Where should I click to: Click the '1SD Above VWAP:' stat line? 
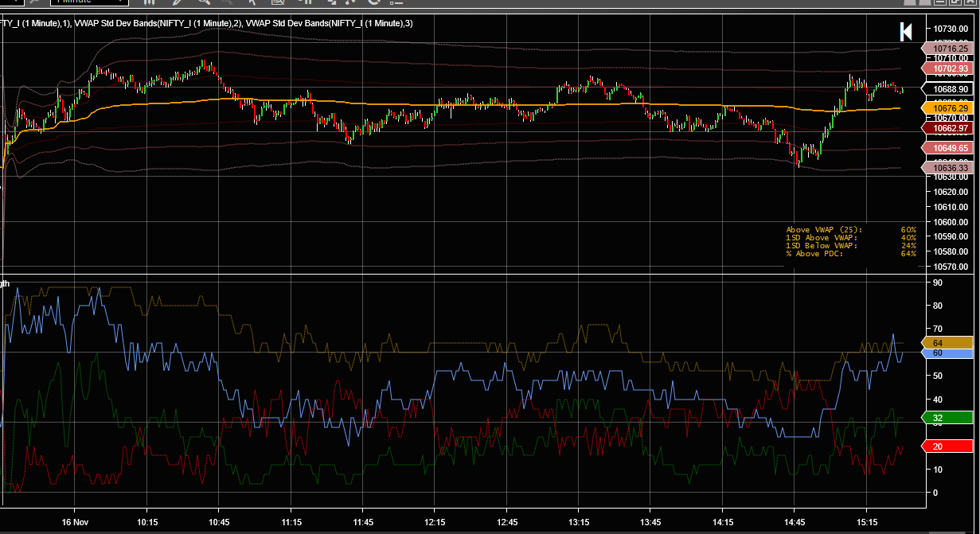(851, 237)
